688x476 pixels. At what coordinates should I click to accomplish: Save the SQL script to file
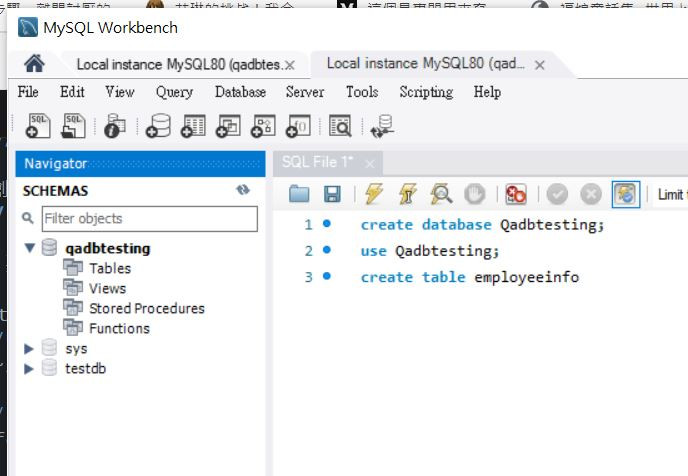click(332, 194)
